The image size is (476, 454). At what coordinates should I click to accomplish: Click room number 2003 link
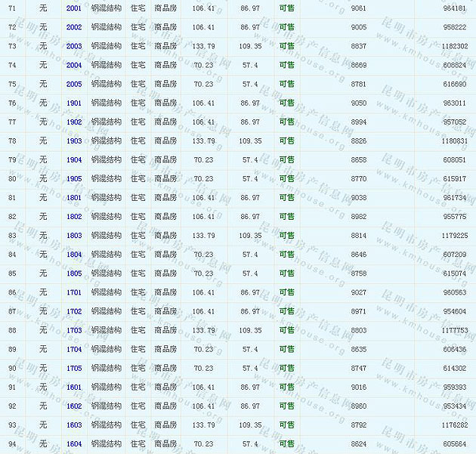coord(74,46)
